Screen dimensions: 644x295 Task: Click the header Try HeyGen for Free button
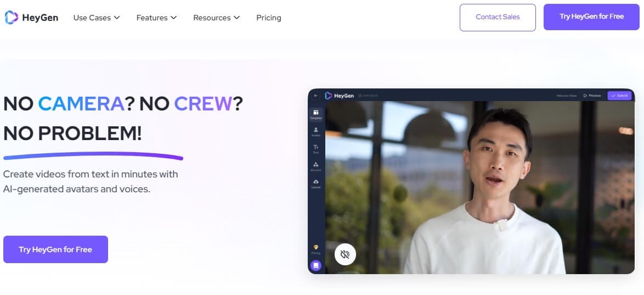click(591, 17)
